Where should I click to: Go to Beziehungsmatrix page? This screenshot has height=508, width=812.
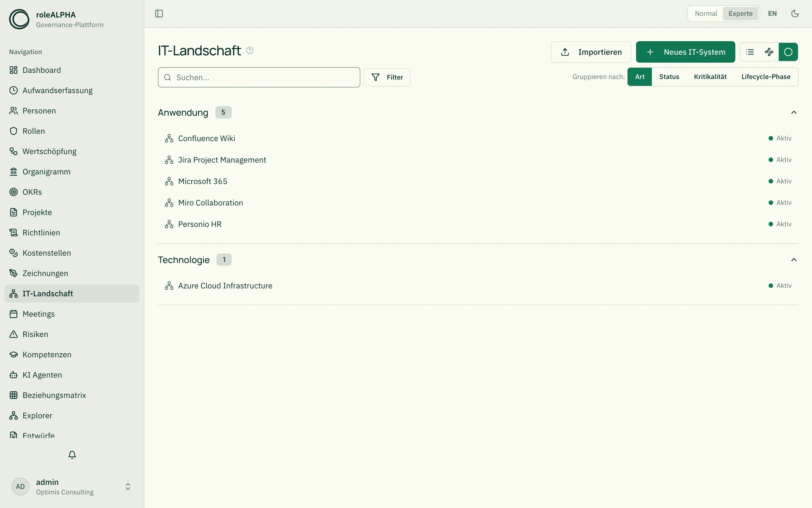coord(72,395)
